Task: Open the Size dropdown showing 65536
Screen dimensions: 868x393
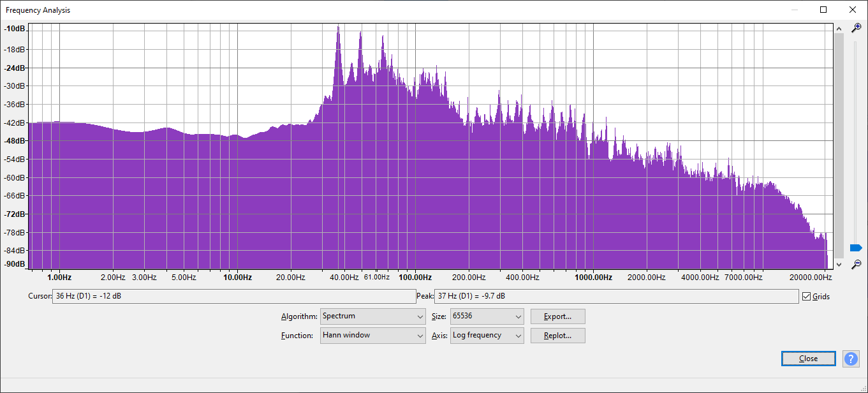Action: click(487, 316)
